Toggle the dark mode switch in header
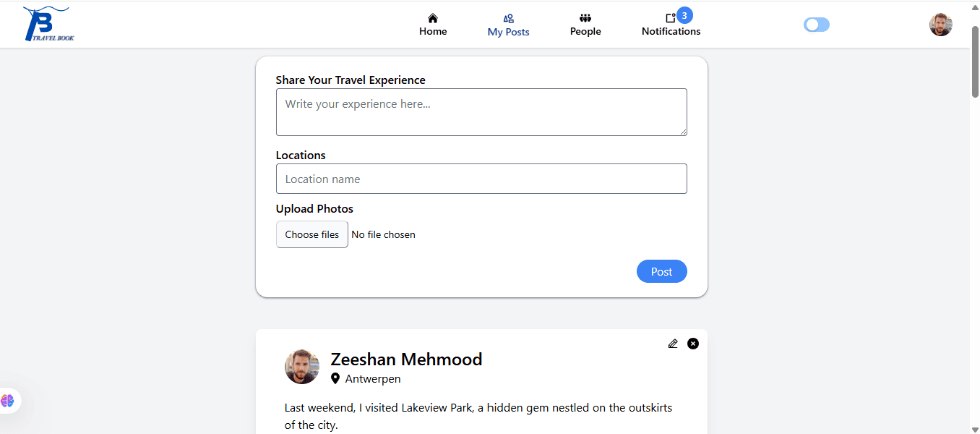Viewport: 980px width, 434px height. pyautogui.click(x=817, y=25)
